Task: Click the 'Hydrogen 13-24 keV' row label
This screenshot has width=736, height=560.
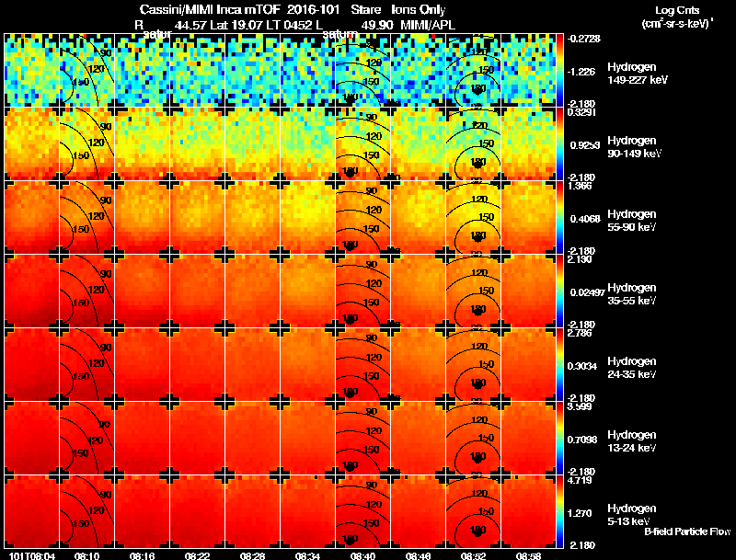Action: pos(632,441)
